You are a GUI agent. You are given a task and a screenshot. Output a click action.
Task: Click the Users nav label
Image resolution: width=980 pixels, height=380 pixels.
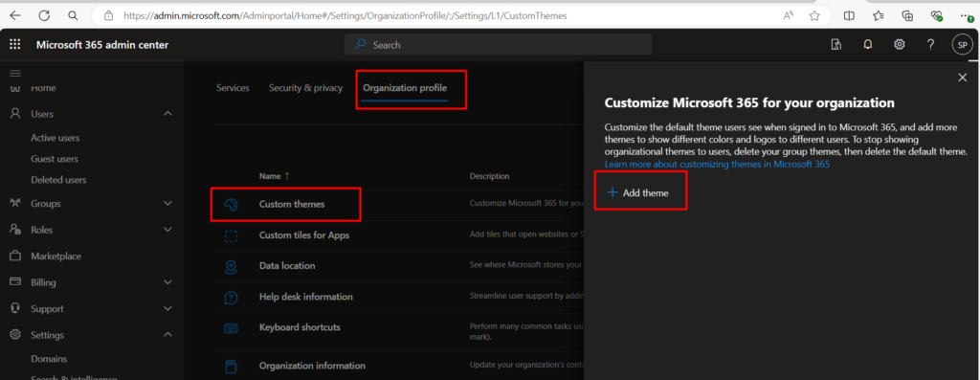click(42, 114)
